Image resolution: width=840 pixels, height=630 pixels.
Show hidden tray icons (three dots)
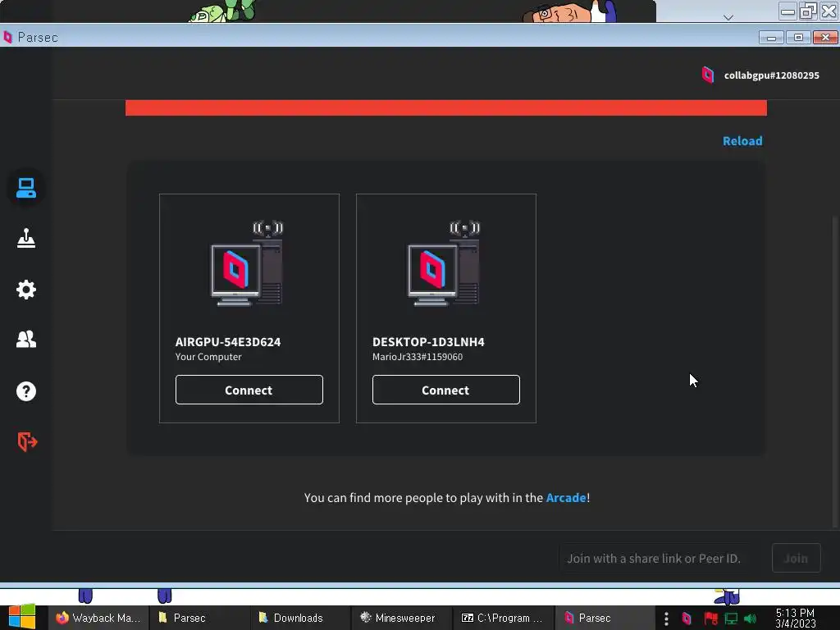666,619
